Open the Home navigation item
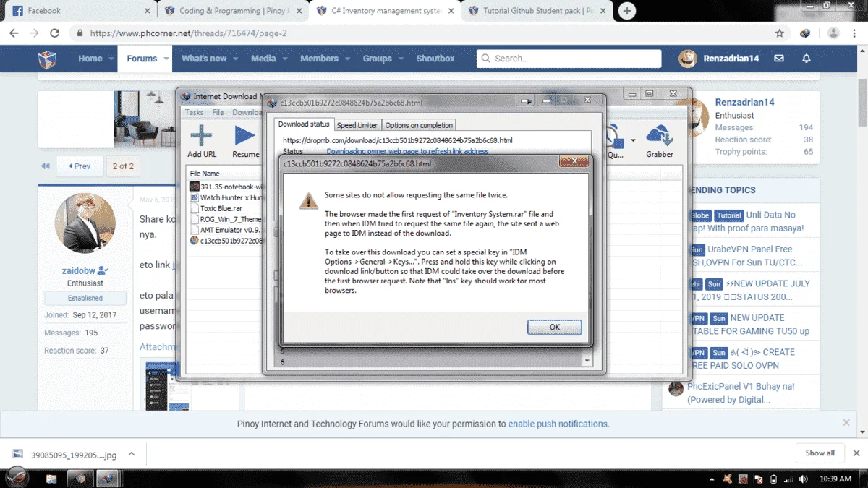This screenshot has width=868, height=488. (90, 59)
